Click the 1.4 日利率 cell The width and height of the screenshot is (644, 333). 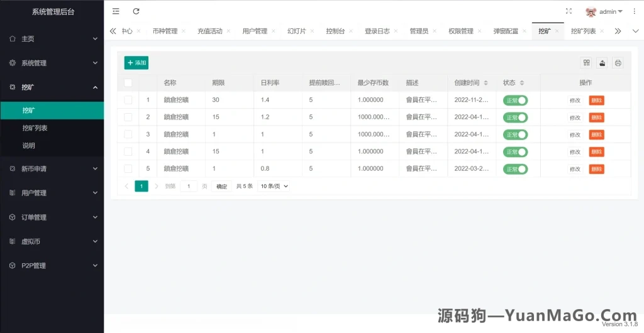point(278,100)
